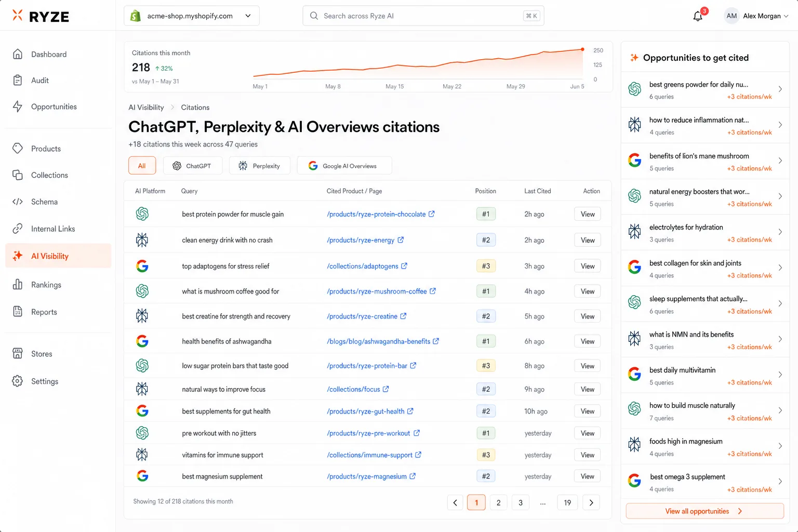Filter citations by ChatGPT
This screenshot has width=798, height=532.
192,166
